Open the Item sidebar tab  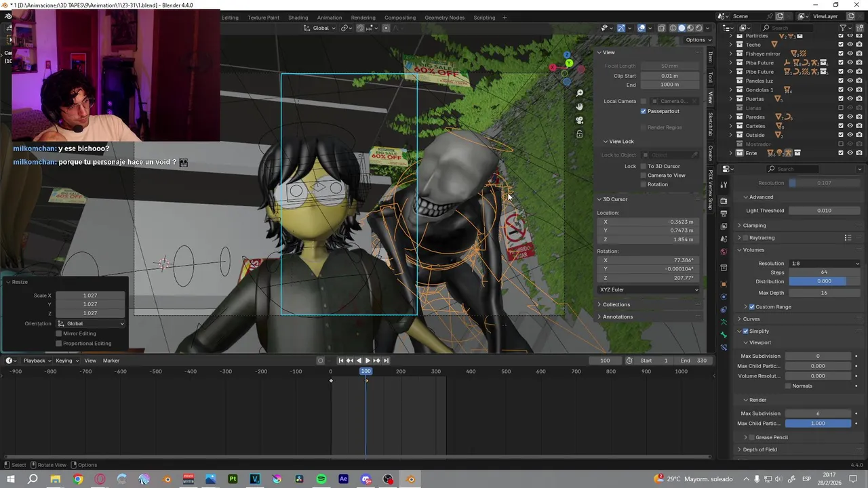710,57
